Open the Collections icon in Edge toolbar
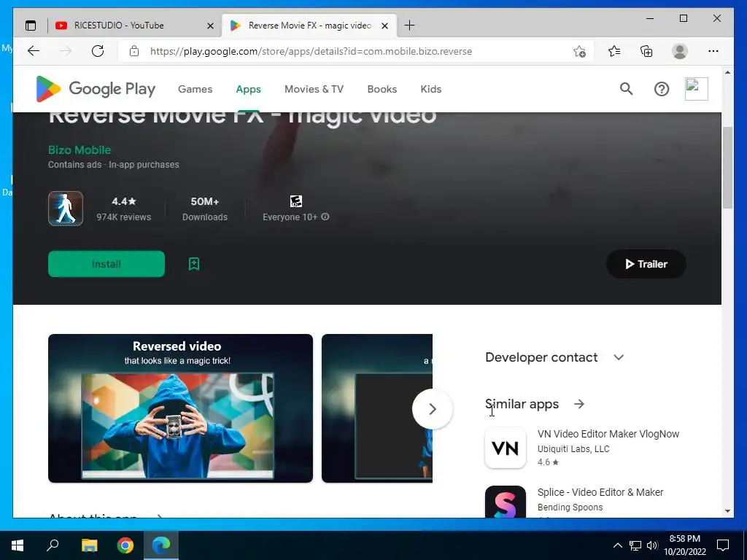Screen dimensions: 747x560 tap(646, 51)
